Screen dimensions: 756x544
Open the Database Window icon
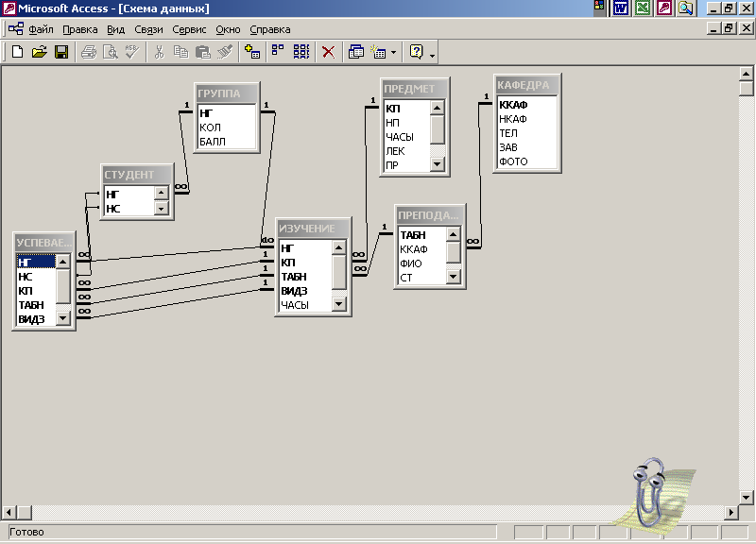[356, 52]
